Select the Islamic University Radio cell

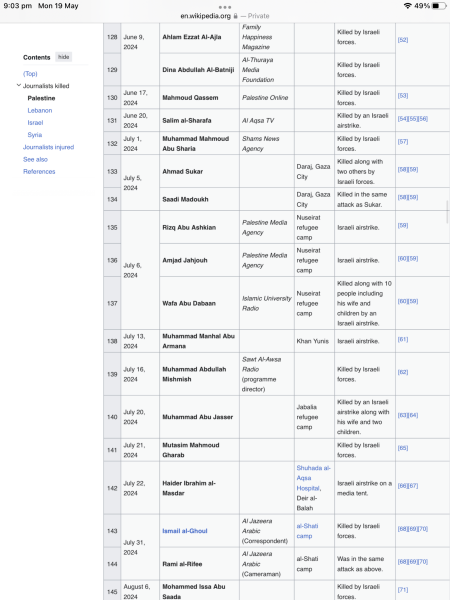point(266,303)
